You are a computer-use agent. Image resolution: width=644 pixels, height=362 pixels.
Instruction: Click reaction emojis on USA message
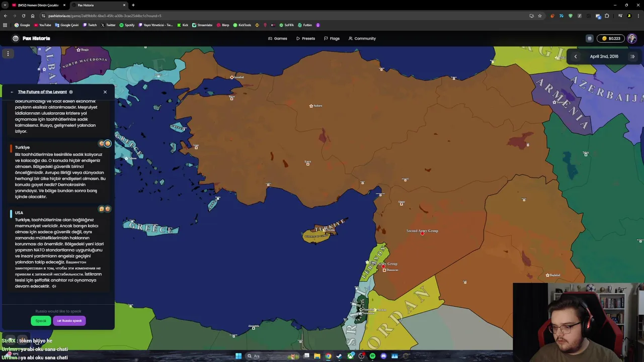click(105, 209)
